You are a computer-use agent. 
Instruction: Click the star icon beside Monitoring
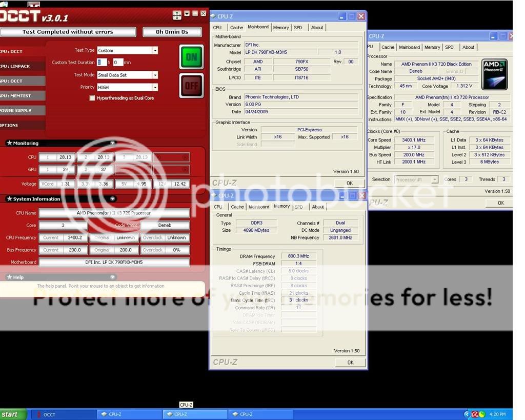click(9, 143)
